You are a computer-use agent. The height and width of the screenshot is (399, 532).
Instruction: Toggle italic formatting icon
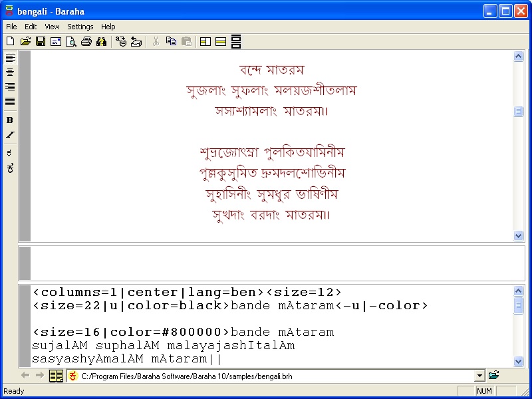[10, 135]
